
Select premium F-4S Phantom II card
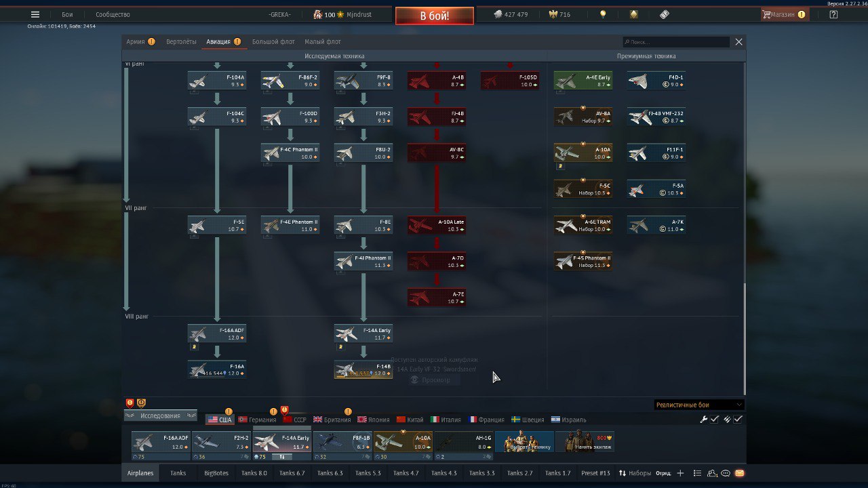point(583,262)
